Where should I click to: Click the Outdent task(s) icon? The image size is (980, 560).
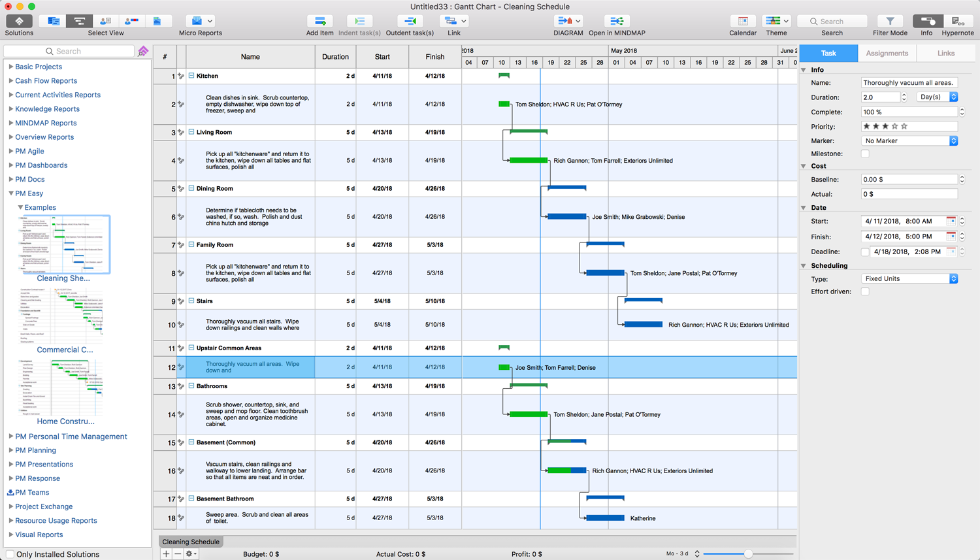[410, 22]
